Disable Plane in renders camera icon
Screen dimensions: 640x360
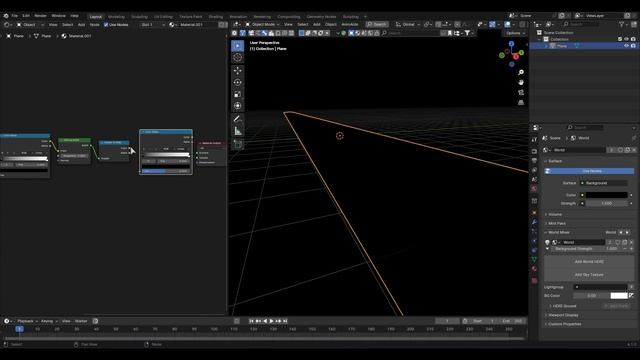tap(633, 46)
